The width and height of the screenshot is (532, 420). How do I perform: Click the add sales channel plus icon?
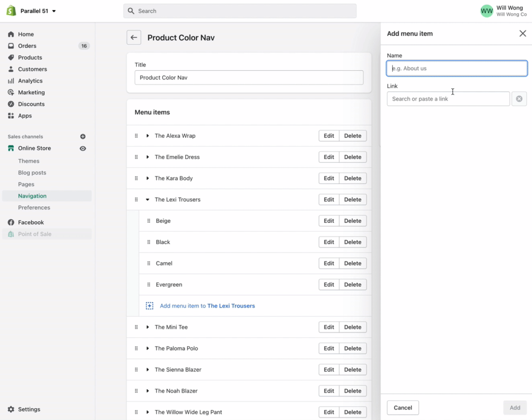82,137
